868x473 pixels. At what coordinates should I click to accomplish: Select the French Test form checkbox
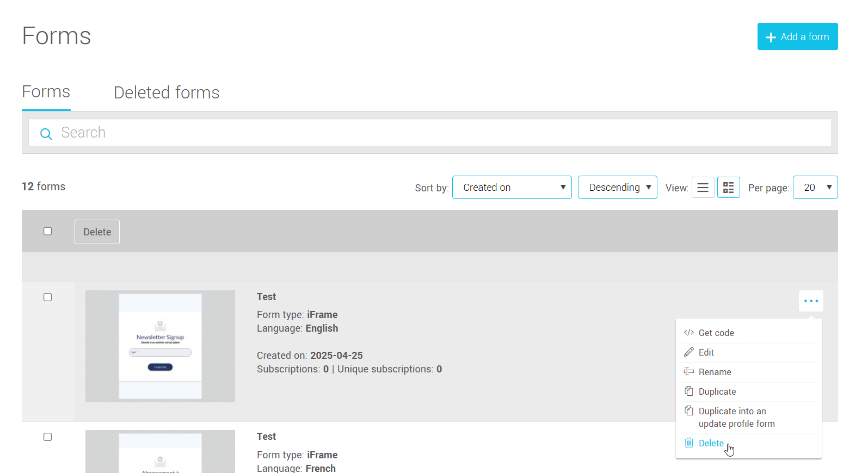click(48, 437)
